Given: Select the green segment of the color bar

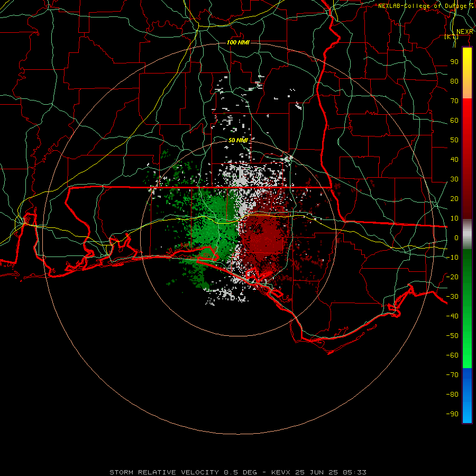Looking at the screenshot, I should pos(467,309).
